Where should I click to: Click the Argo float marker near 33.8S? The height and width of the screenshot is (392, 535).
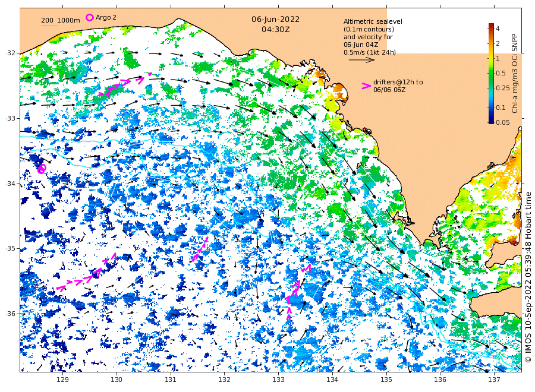(42, 169)
